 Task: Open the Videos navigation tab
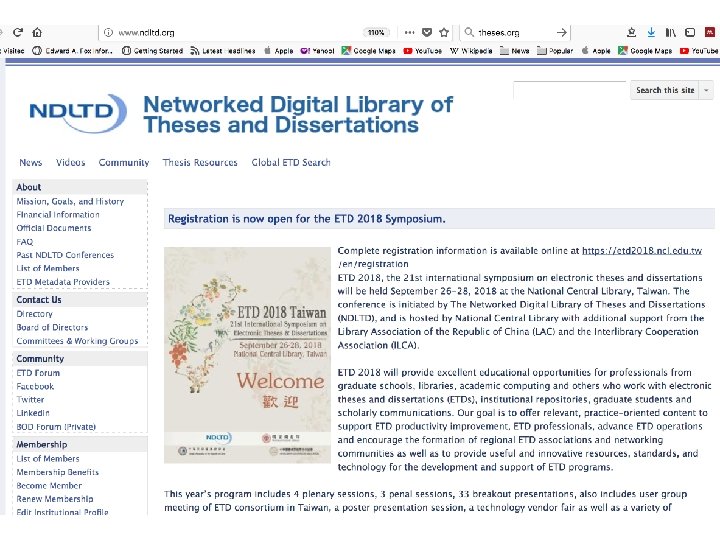click(x=70, y=163)
